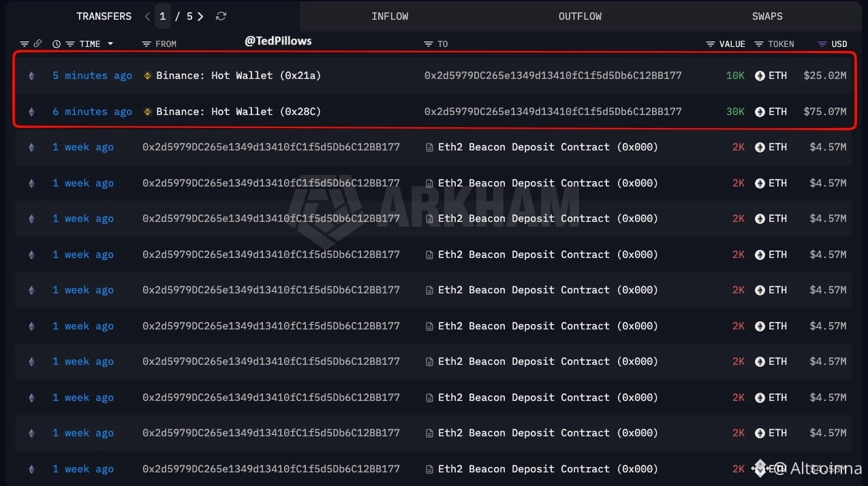868x486 pixels.
Task: Refresh the transfers list
Action: pyautogui.click(x=221, y=16)
